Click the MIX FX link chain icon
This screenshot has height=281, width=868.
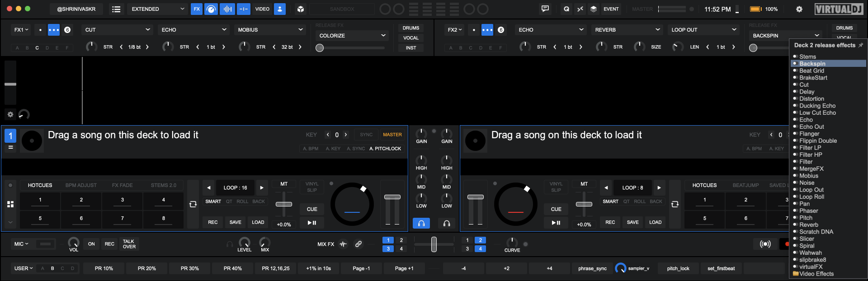click(x=358, y=244)
